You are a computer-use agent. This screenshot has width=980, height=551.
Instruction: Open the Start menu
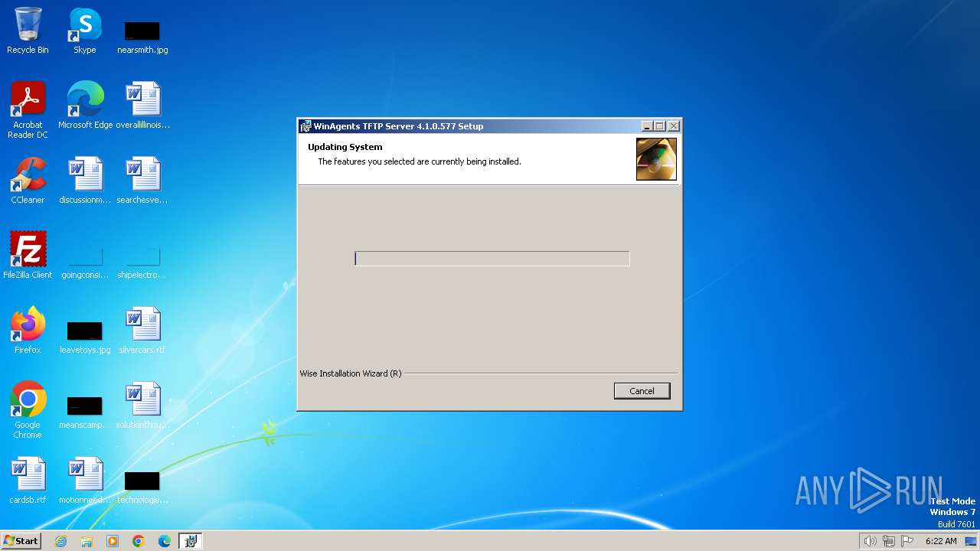coord(21,541)
